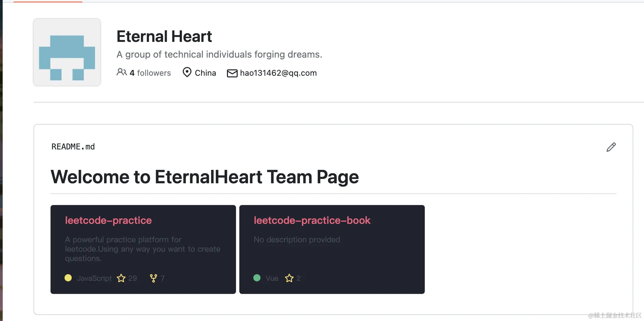Click the Eternal Heart organization avatar
644x321 pixels.
click(x=67, y=52)
